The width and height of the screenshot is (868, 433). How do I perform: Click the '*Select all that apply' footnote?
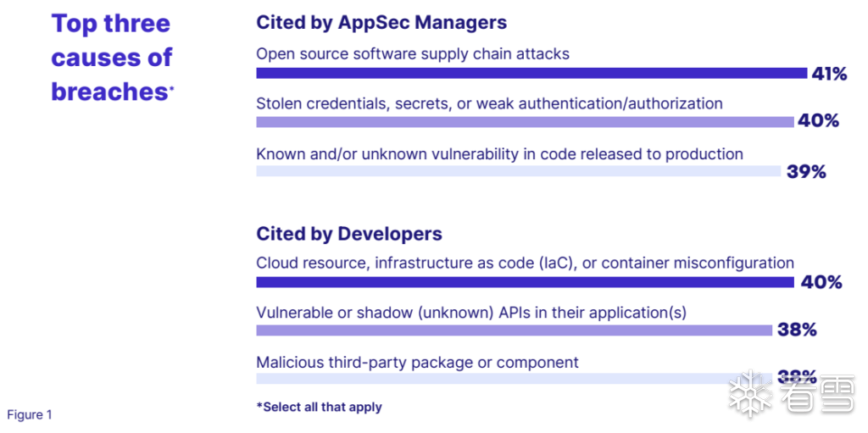tap(319, 407)
